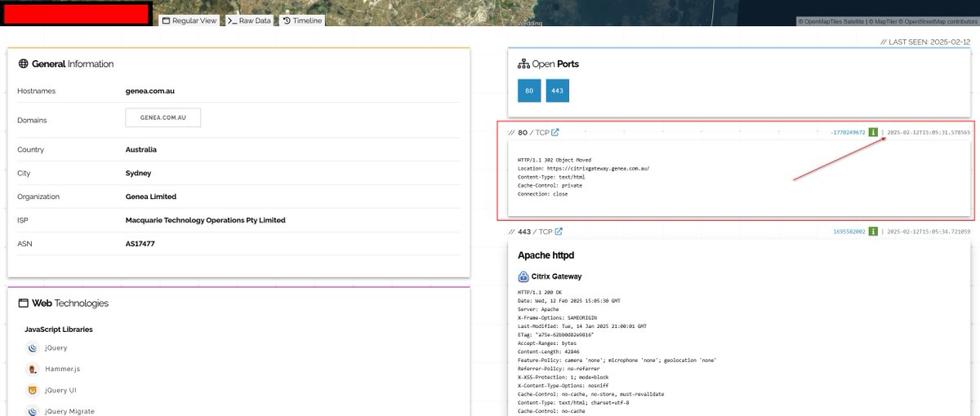Click the Server: Apache header line

point(540,308)
